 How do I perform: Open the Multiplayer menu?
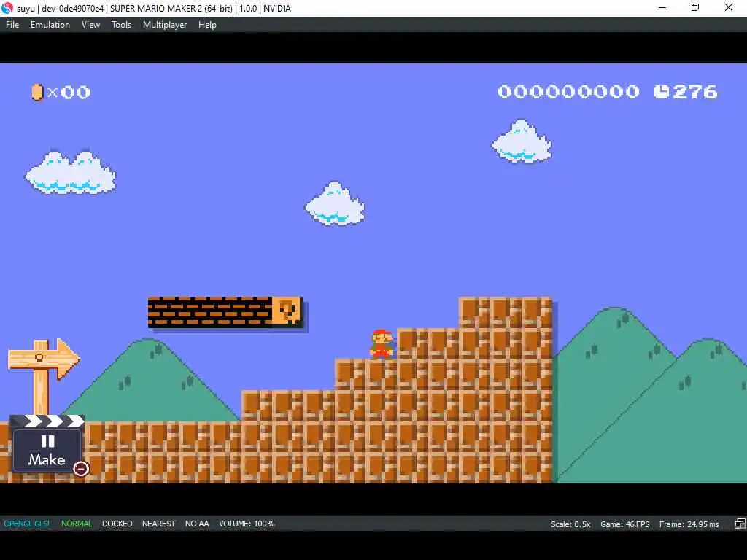pyautogui.click(x=165, y=25)
